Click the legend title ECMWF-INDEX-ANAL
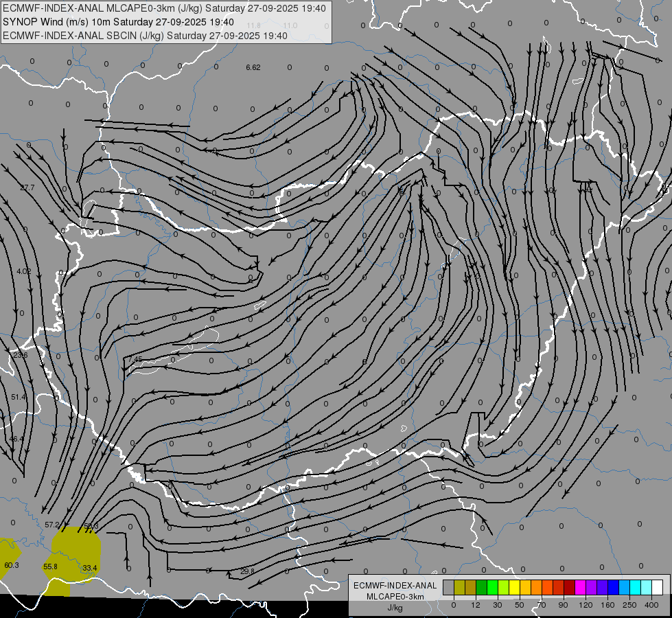 click(395, 586)
